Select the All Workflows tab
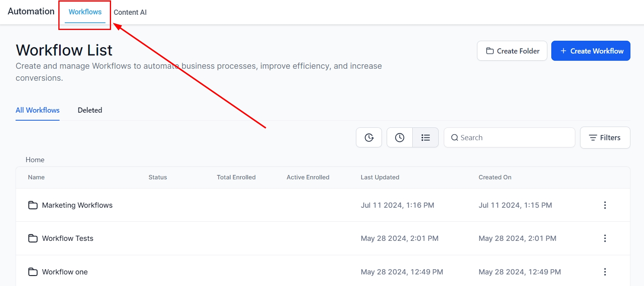 tap(38, 110)
